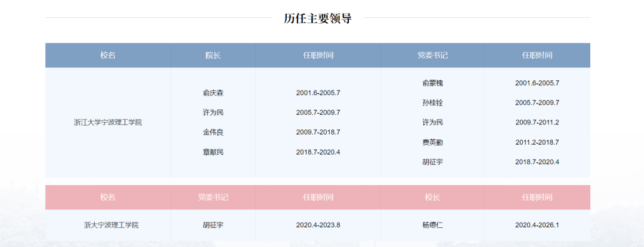Image resolution: width=644 pixels, height=247 pixels.
Task: Select the date 2011.2-2018.7
Action: point(537,142)
